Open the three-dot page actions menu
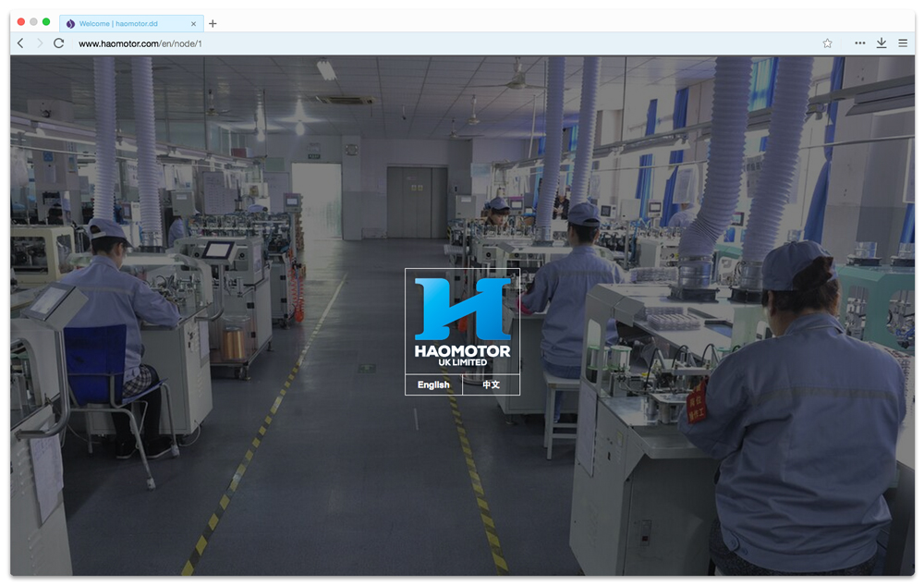This screenshot has width=924, height=585. tap(859, 43)
